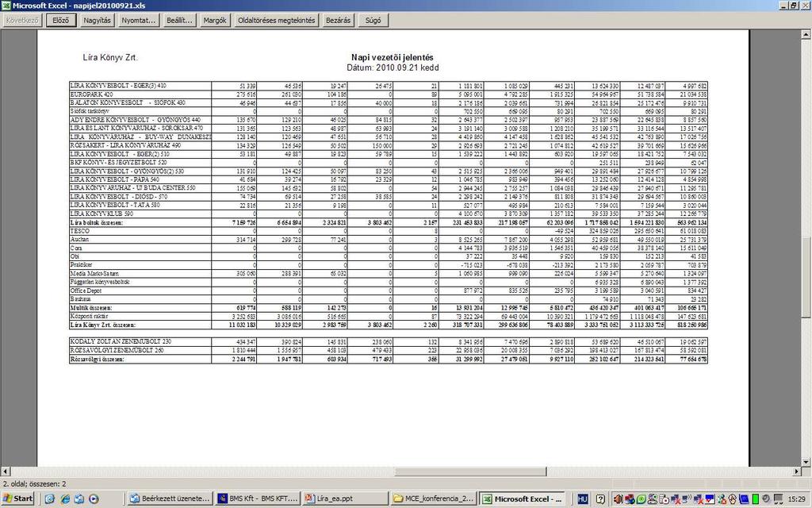Click status bar '2. oldal; összesen: 2'
Viewport: 812px width, 508px height.
35,483
